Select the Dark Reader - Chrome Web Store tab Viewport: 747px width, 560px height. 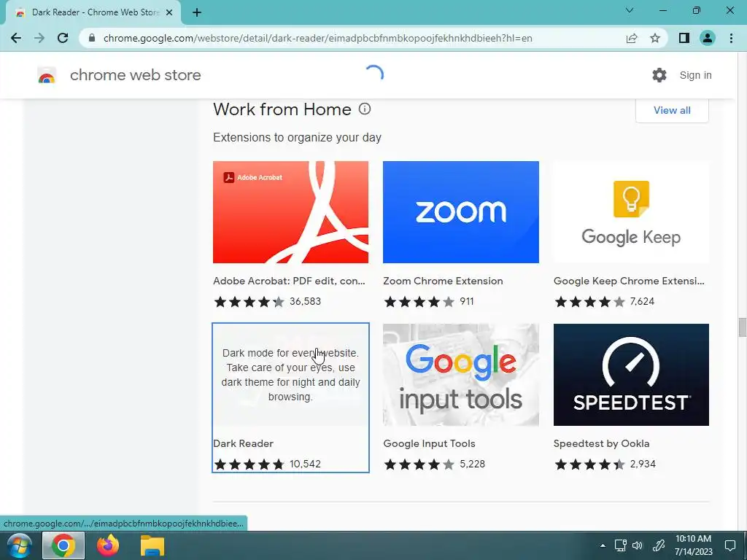click(93, 13)
